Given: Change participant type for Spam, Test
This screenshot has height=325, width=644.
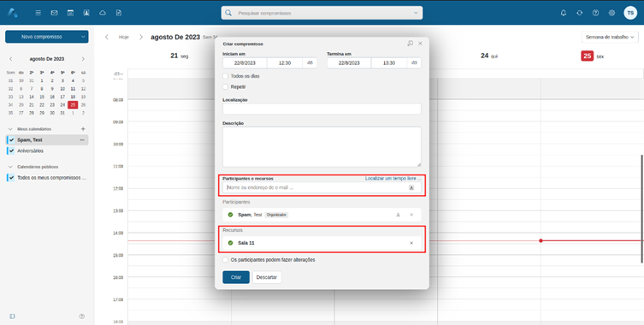Looking at the screenshot, I should (398, 215).
